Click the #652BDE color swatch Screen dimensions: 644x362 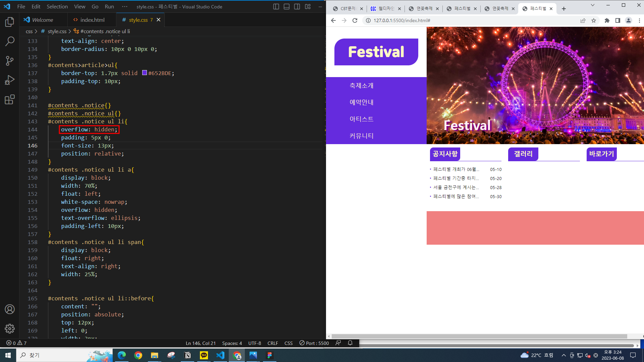coord(145,73)
